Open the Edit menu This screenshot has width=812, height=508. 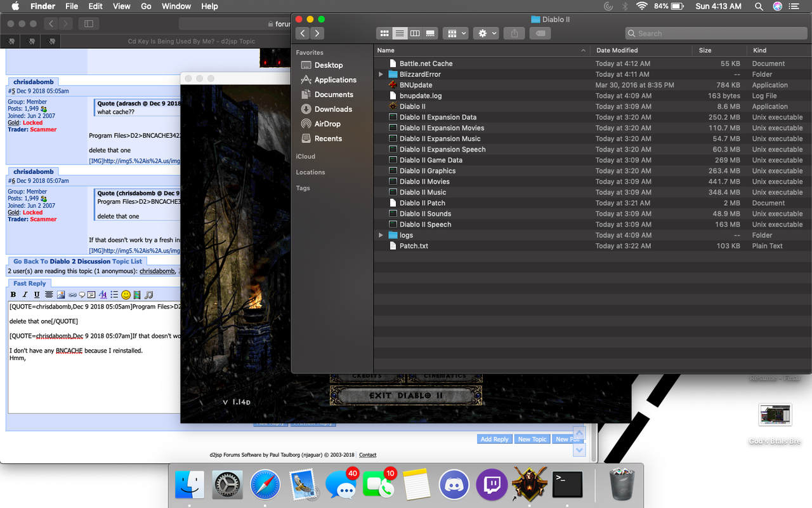click(95, 6)
